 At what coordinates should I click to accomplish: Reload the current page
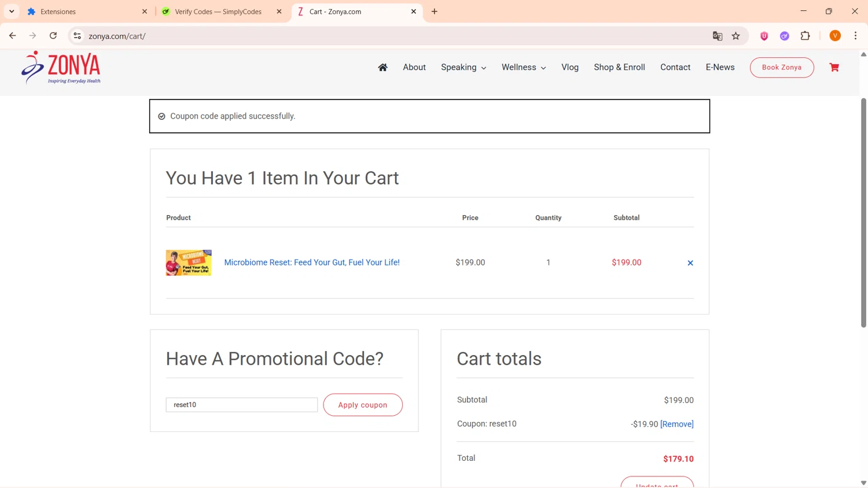coord(53,36)
